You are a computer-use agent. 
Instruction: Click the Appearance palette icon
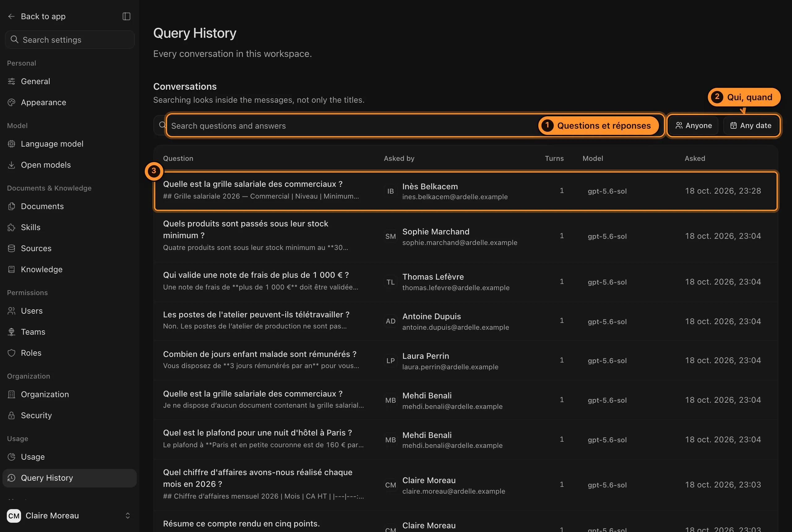[11, 102]
